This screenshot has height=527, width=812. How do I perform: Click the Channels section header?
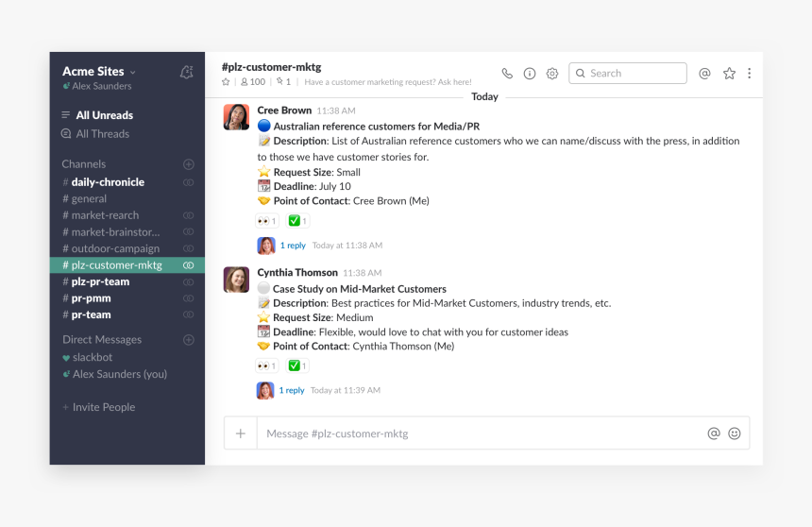click(83, 164)
